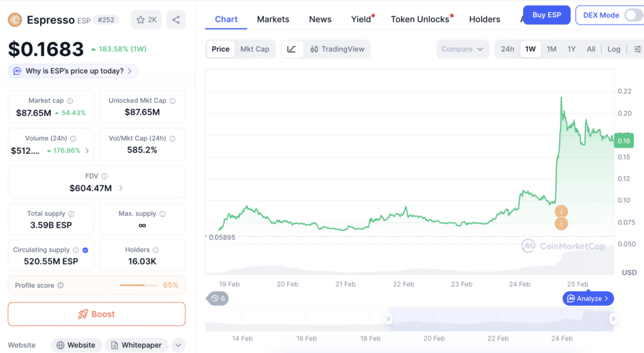
Task: Switch to the Yield tab
Action: click(x=361, y=20)
